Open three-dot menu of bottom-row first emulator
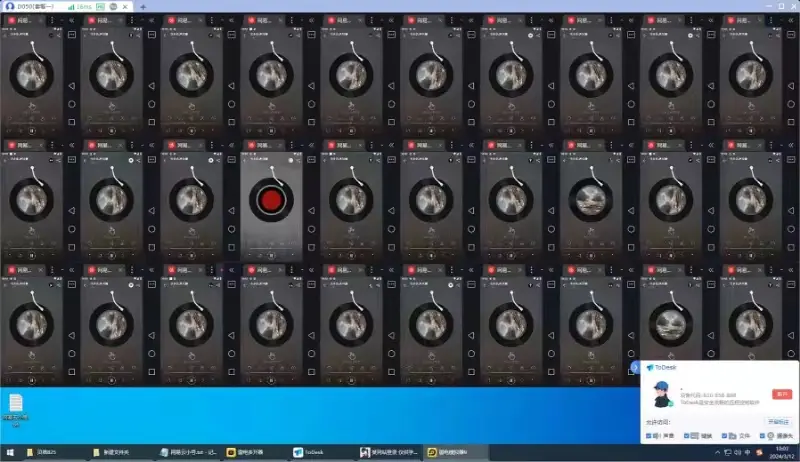Viewport: 800px width, 462px height. click(52, 270)
